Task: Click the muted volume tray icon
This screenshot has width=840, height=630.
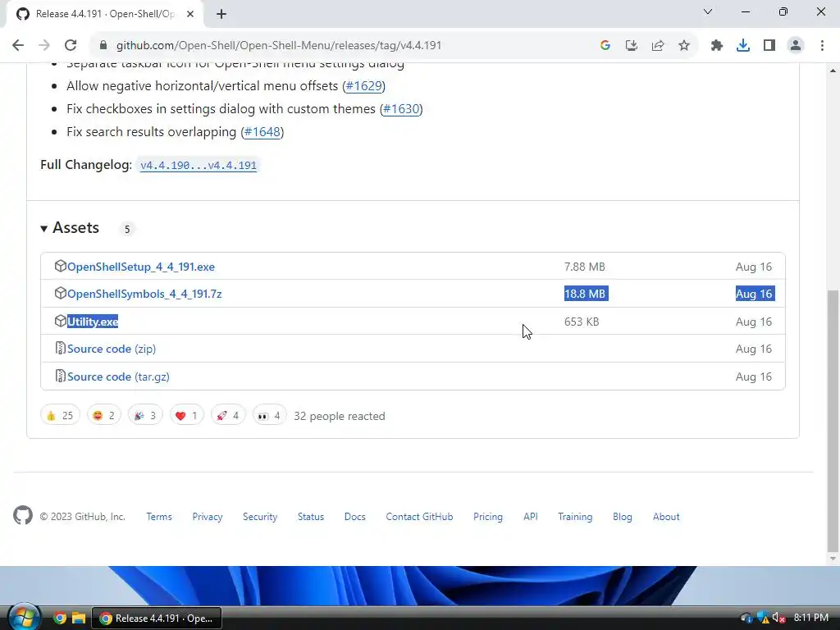Action: click(778, 619)
